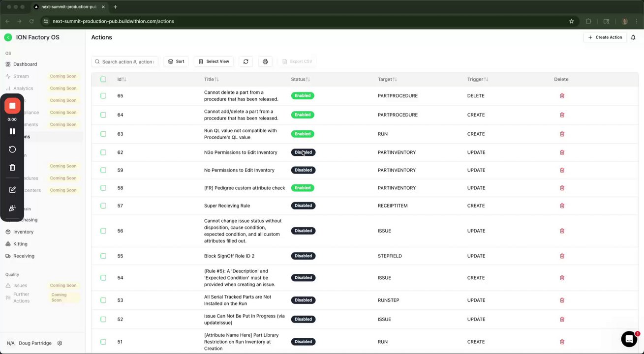Delete action 57 with trash icon
Viewport: 644px width, 354px height.
pyautogui.click(x=562, y=206)
